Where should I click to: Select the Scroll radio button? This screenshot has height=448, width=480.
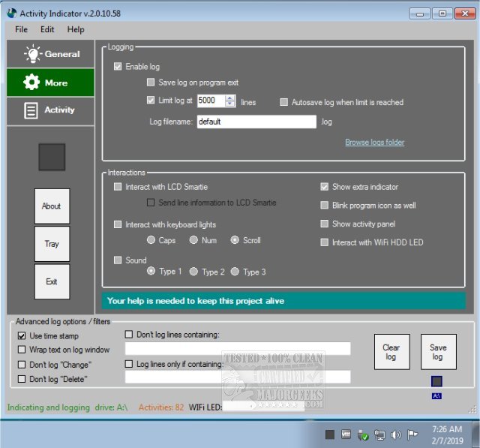tap(235, 240)
